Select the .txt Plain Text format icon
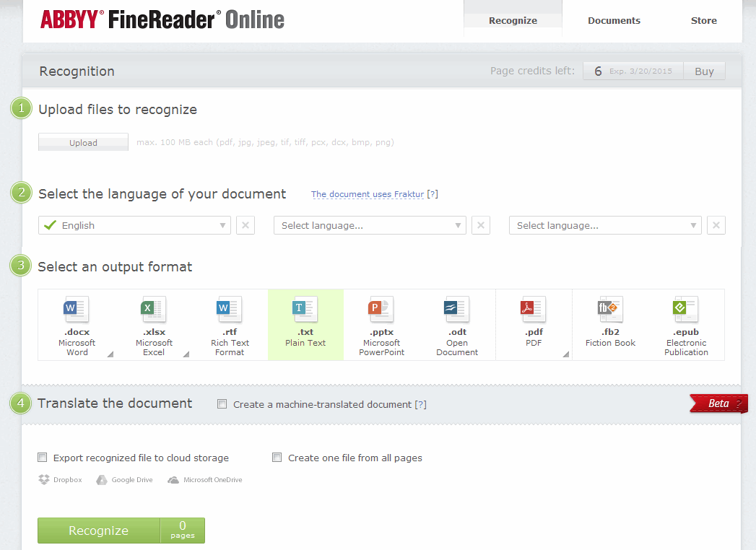 click(305, 309)
